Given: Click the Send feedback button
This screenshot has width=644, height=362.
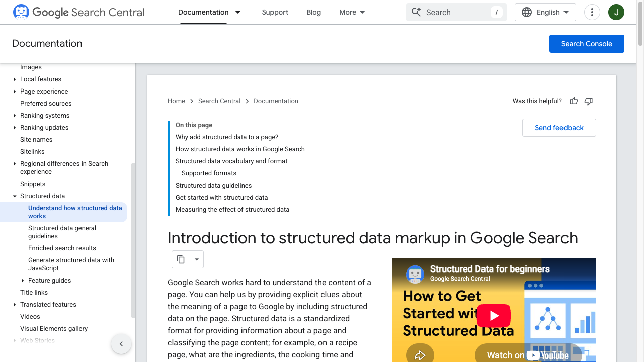Looking at the screenshot, I should (559, 128).
